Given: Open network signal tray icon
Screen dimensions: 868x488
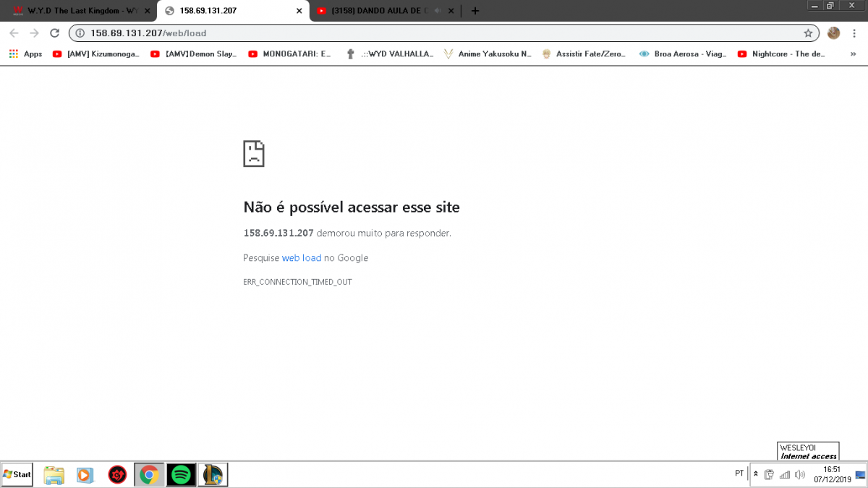Looking at the screenshot, I should [x=785, y=475].
